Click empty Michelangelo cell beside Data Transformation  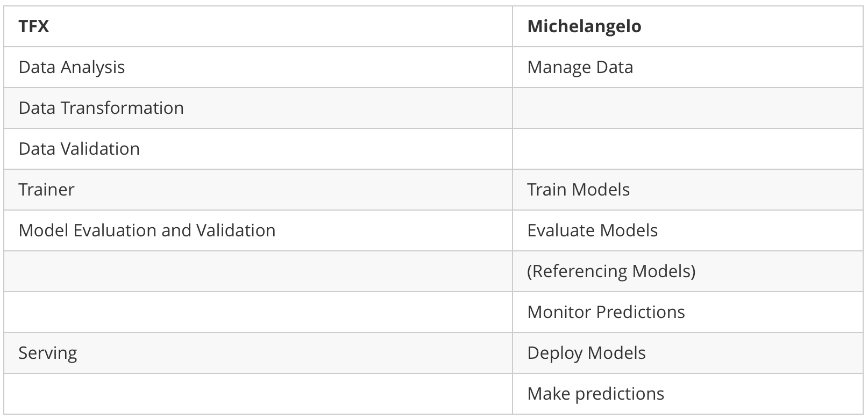click(687, 108)
